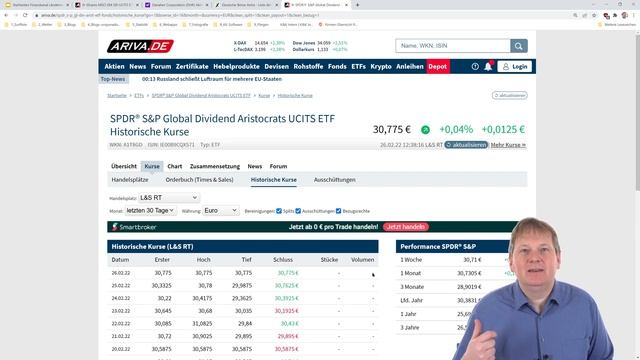Expand the Monat letzten 30 Tage dropdown
The width and height of the screenshot is (640, 360).
pos(150,211)
